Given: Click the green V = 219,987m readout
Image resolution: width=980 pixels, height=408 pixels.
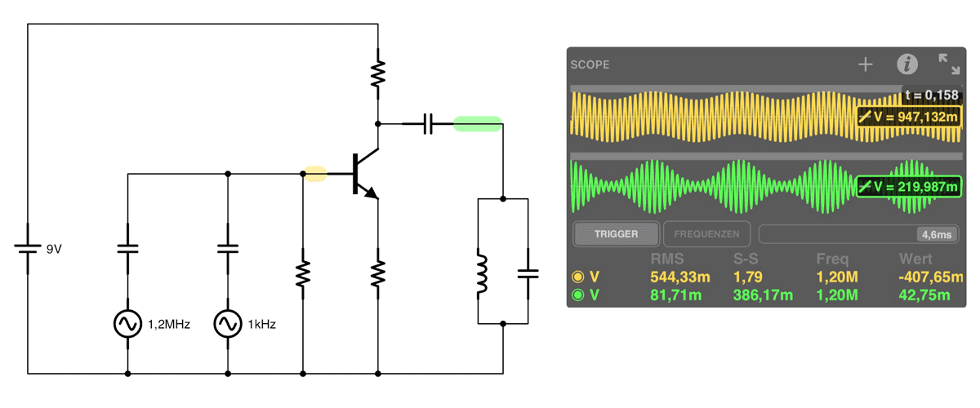Looking at the screenshot, I should point(908,187).
